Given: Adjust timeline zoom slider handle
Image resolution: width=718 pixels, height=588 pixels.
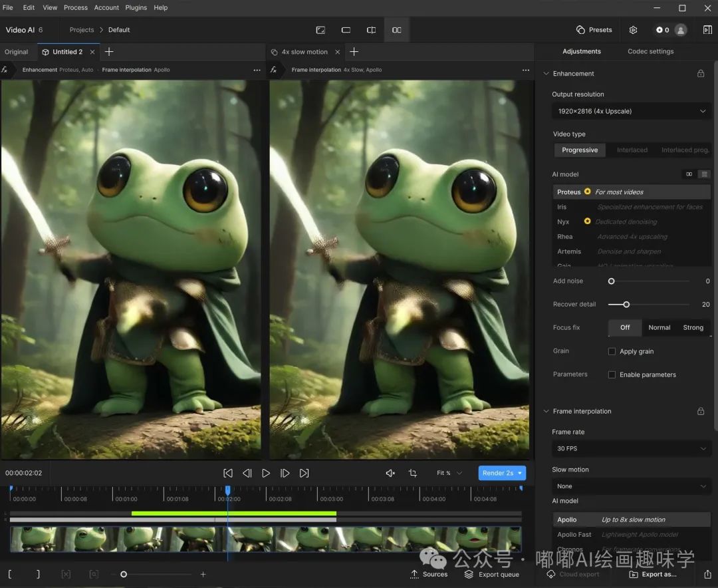Looking at the screenshot, I should coord(123,574).
